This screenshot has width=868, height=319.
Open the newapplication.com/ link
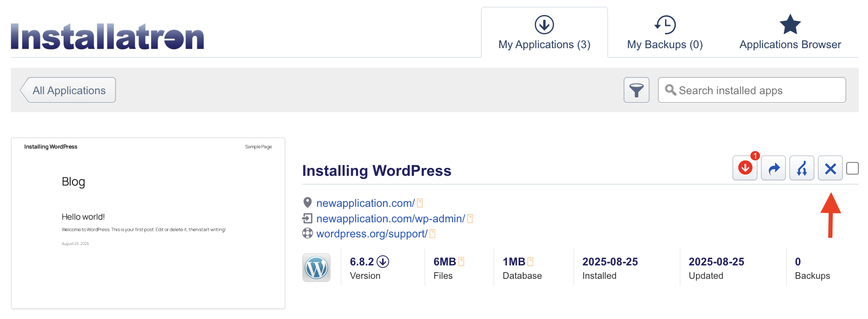[x=365, y=203]
